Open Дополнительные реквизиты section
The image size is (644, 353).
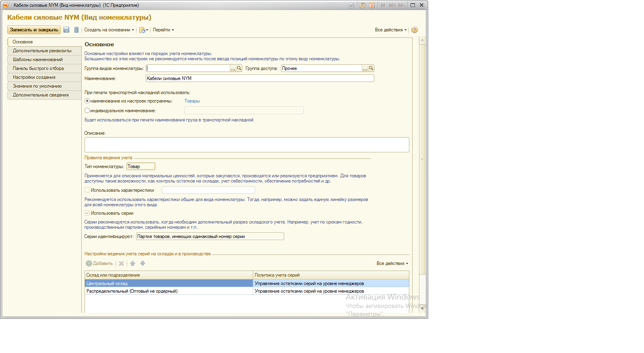pyautogui.click(x=44, y=51)
